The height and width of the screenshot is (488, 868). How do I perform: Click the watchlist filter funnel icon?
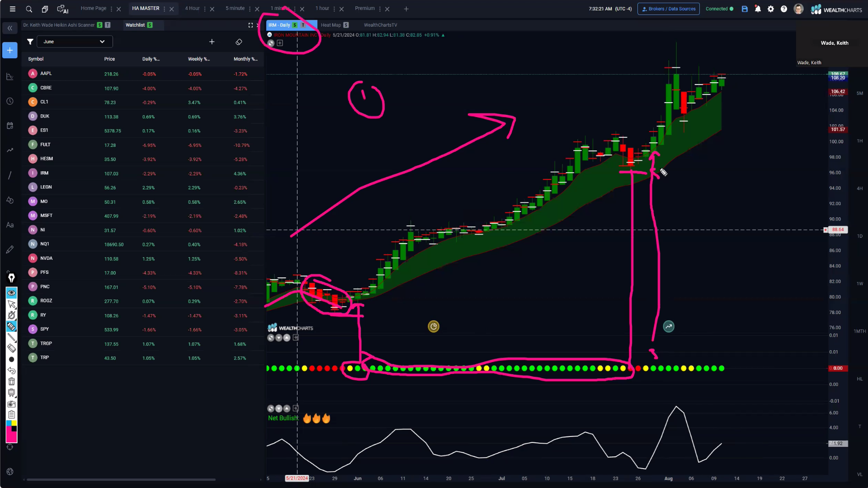pos(30,42)
